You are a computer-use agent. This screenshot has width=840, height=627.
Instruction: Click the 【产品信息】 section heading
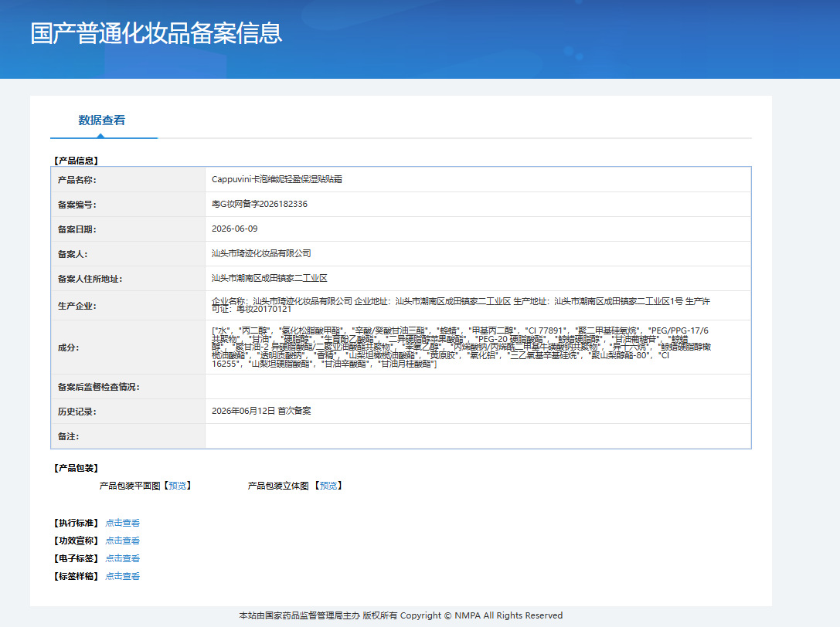click(76, 161)
